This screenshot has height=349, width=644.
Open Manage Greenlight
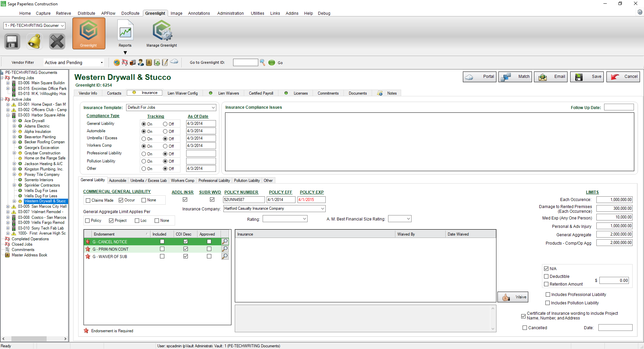point(162,34)
